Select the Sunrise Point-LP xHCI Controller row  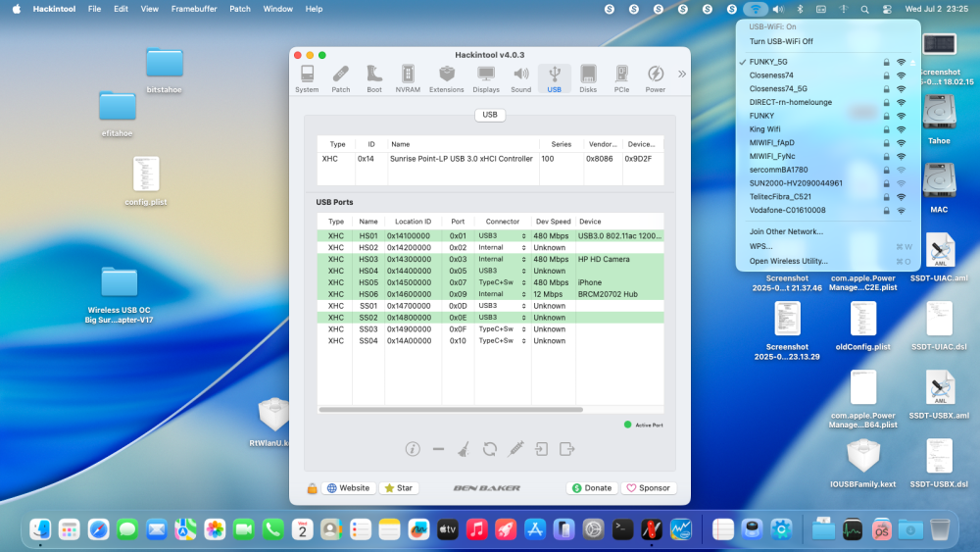(490, 159)
